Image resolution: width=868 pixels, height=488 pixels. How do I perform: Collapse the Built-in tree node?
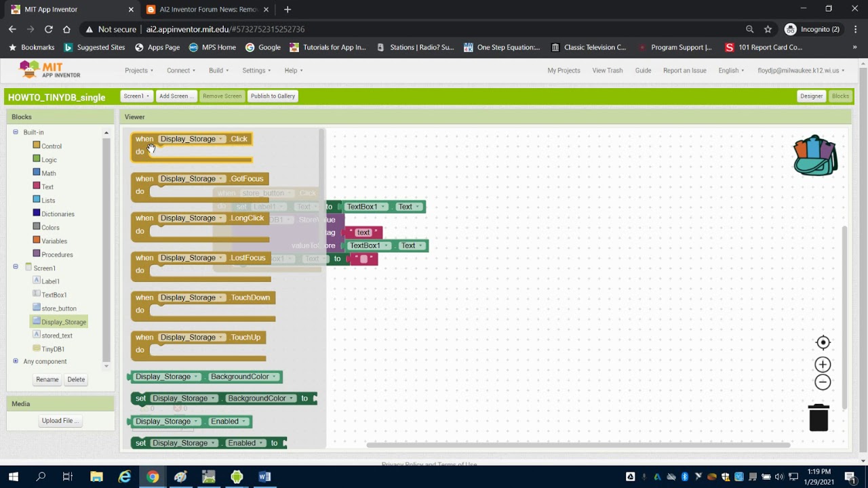tap(16, 132)
